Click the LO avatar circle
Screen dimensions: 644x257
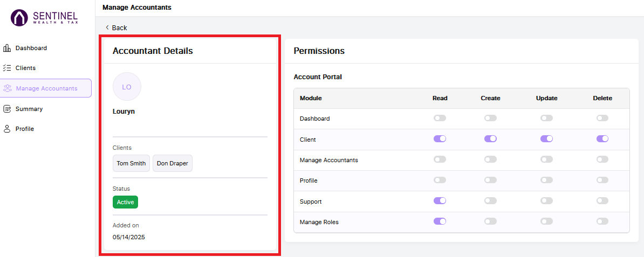click(127, 87)
